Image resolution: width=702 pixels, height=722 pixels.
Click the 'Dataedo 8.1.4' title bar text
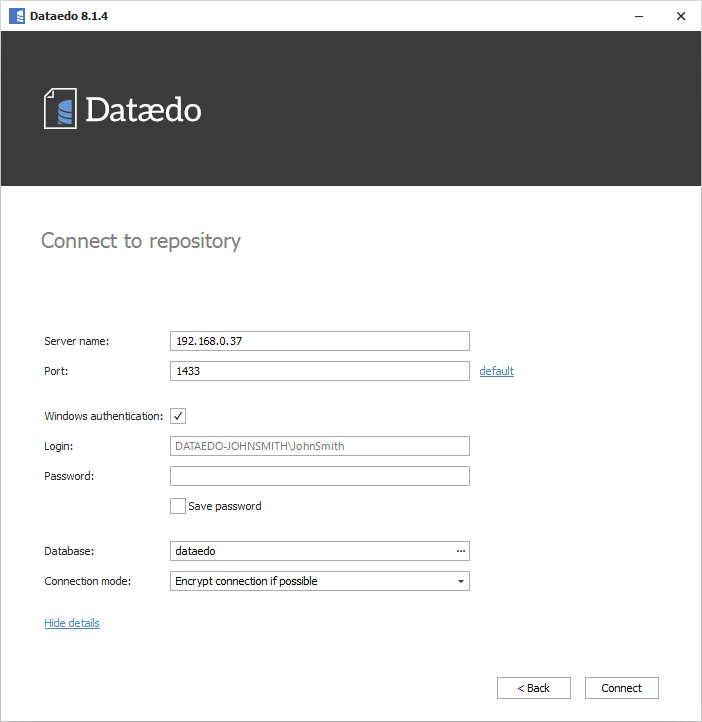click(69, 15)
